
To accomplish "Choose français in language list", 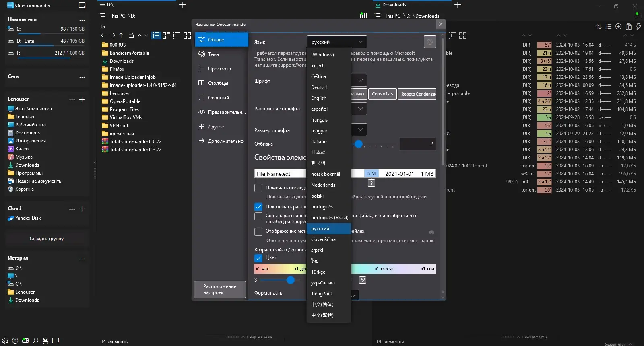I will point(329,120).
